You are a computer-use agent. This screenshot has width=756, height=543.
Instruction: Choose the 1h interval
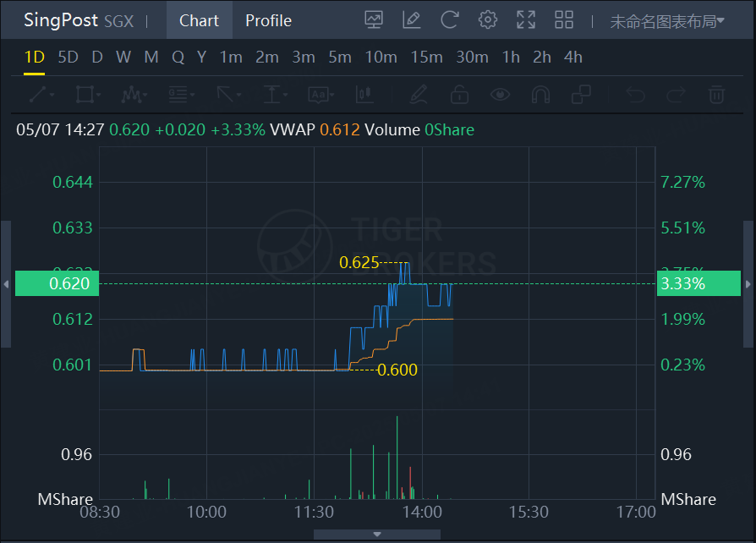point(511,58)
